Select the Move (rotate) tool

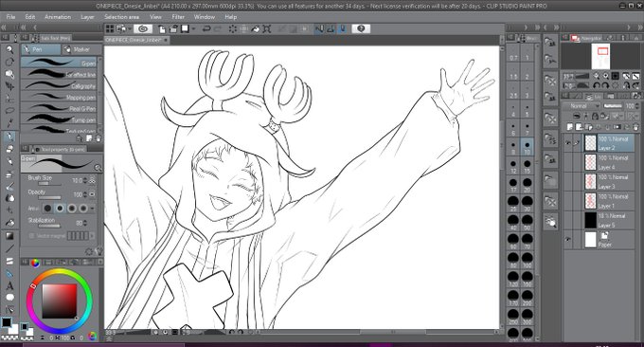pos(9,62)
